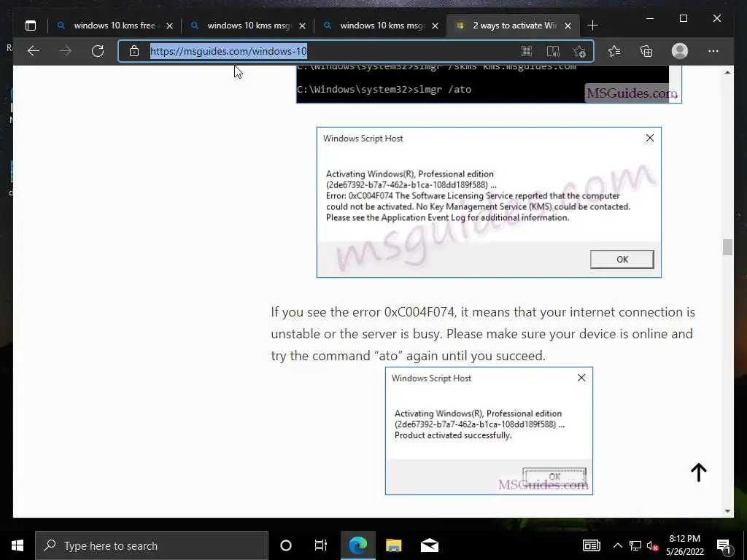747x560 pixels.
Task: Minimize the Edge window
Action: coord(650,18)
